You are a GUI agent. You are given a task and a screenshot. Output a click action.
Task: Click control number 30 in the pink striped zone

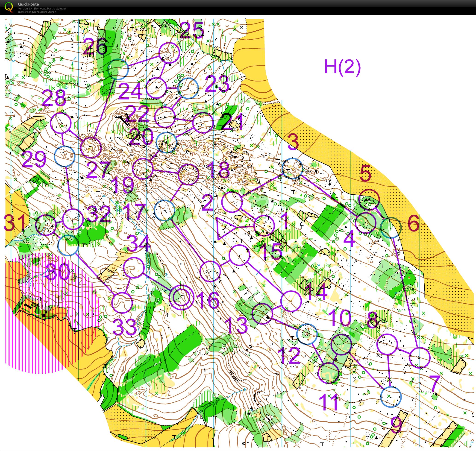point(57,272)
